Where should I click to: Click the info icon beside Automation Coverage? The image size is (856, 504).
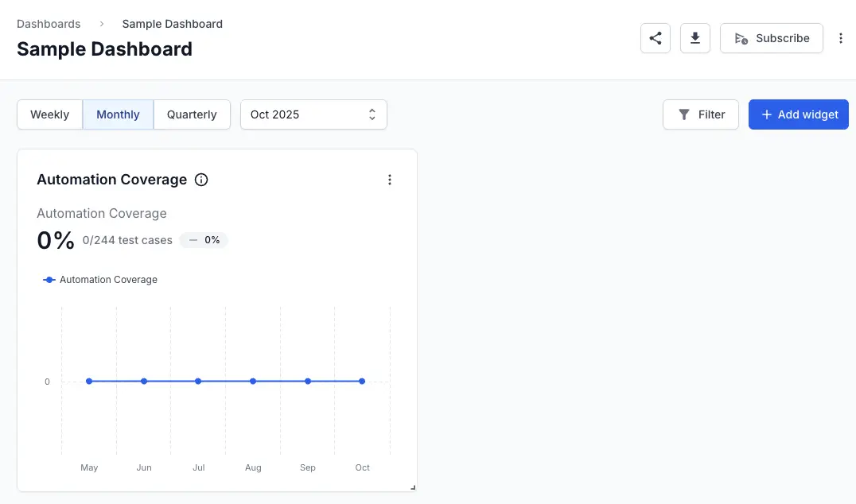(201, 180)
